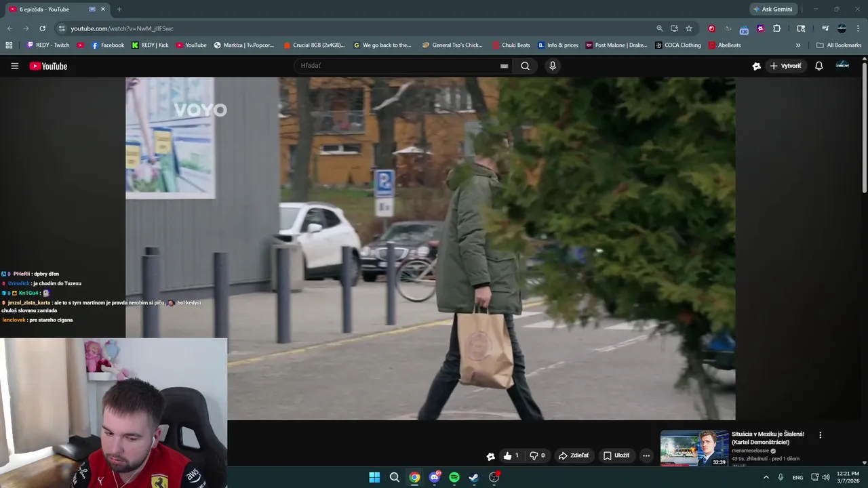Screen dimensions: 868x488
Task: Start voice search with the microphone
Action: point(553,66)
